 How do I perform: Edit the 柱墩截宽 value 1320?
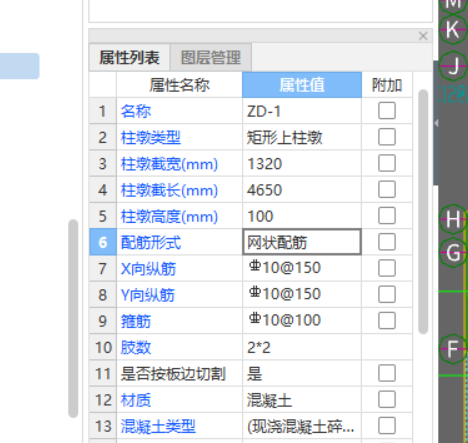[x=302, y=163]
